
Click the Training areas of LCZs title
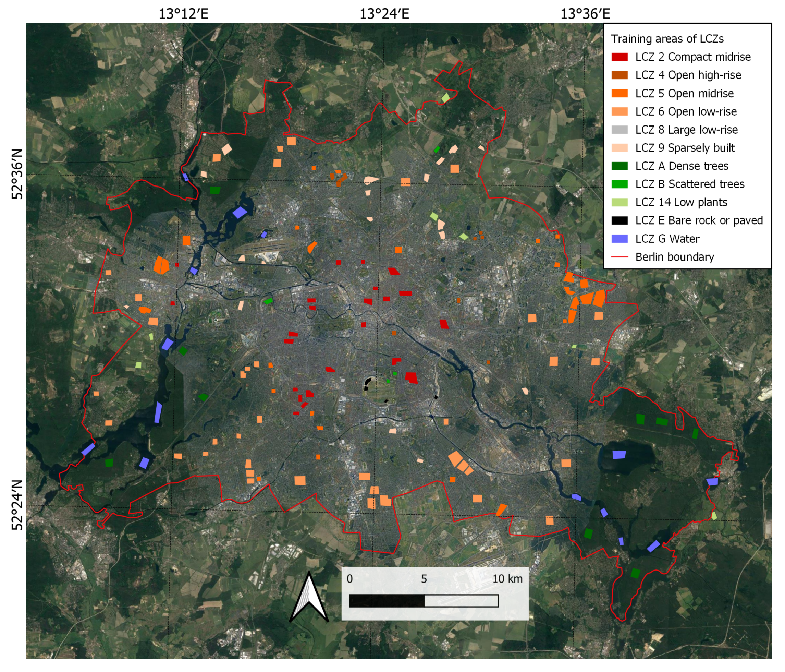(x=667, y=39)
